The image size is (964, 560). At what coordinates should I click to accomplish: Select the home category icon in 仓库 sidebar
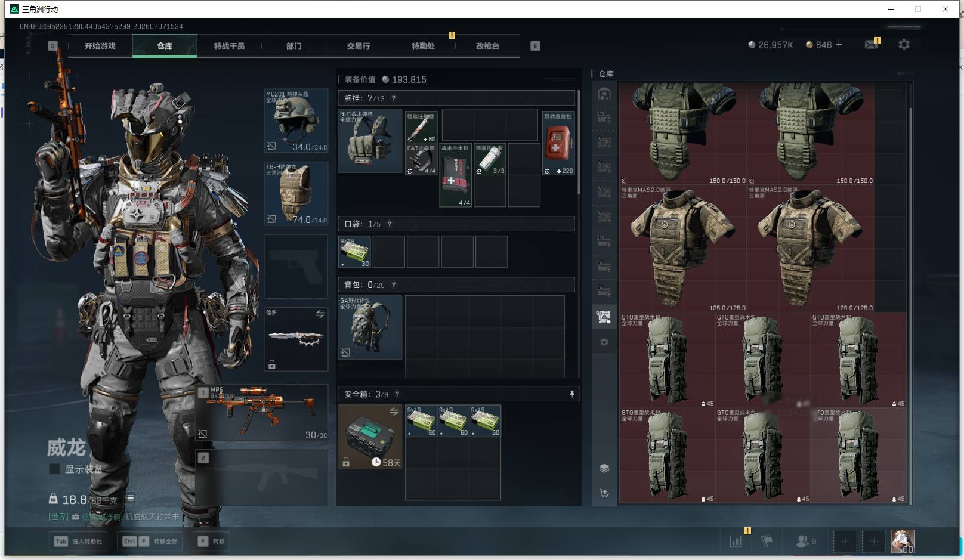click(x=604, y=94)
